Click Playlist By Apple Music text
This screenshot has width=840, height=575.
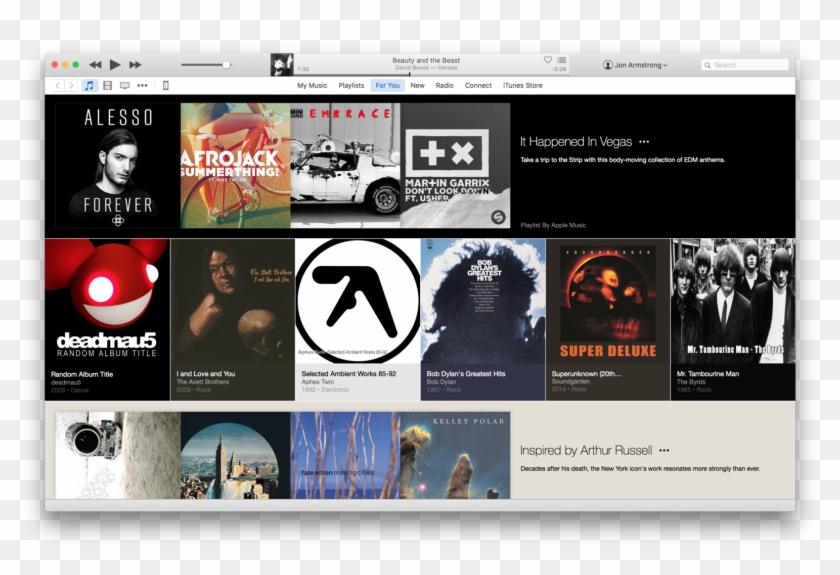click(553, 225)
